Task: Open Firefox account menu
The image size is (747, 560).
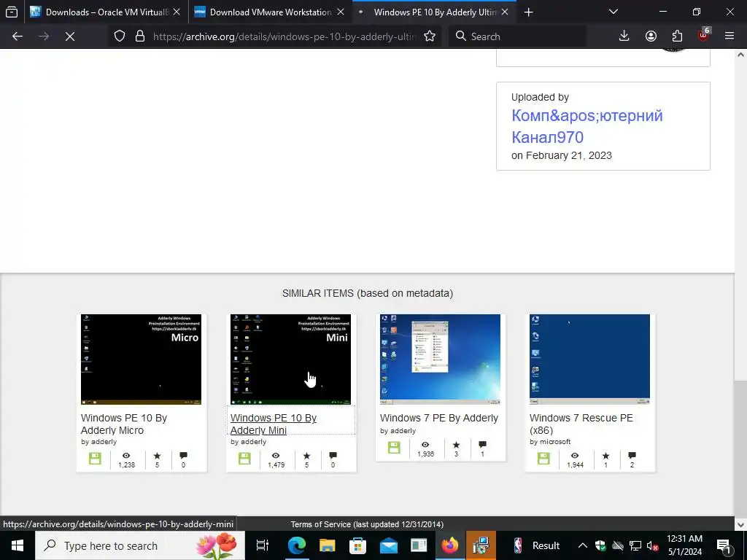Action: click(651, 36)
